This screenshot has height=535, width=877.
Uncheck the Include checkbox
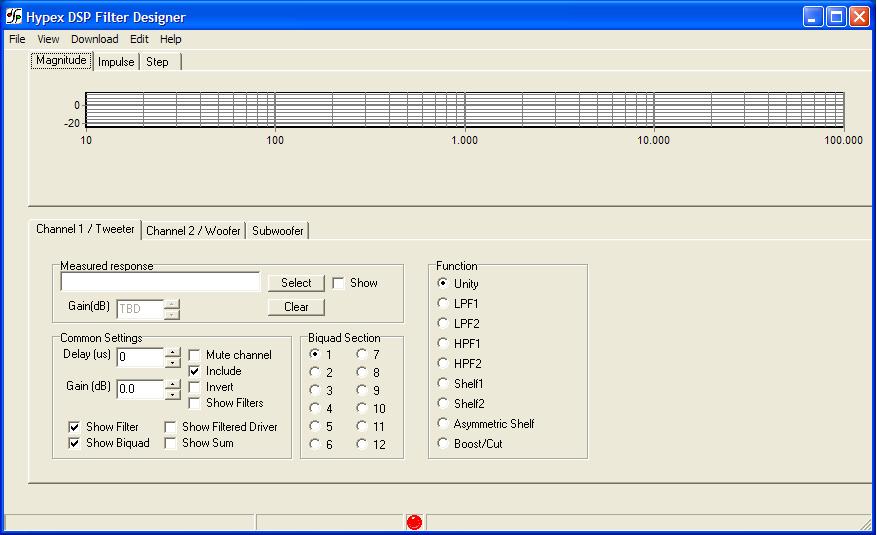[194, 371]
